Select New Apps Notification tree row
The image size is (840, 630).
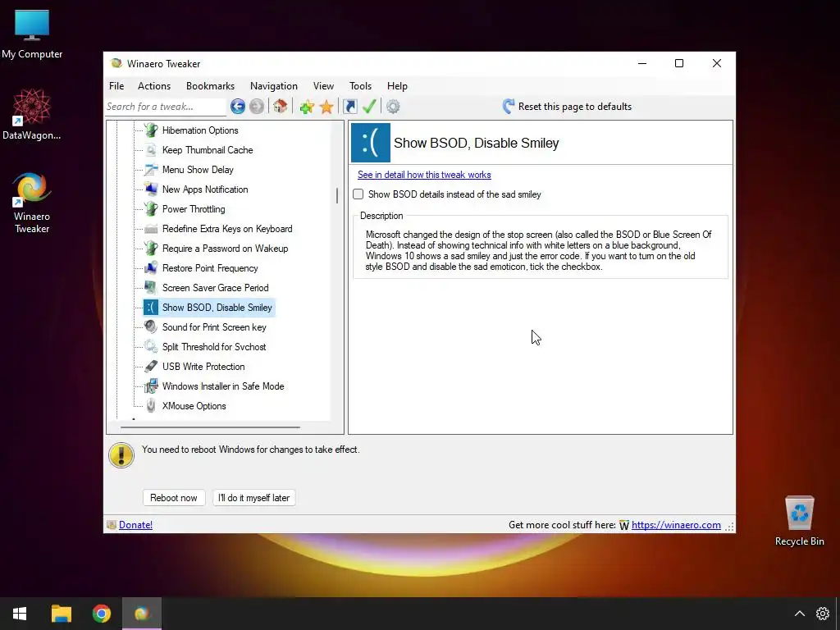pyautogui.click(x=205, y=189)
